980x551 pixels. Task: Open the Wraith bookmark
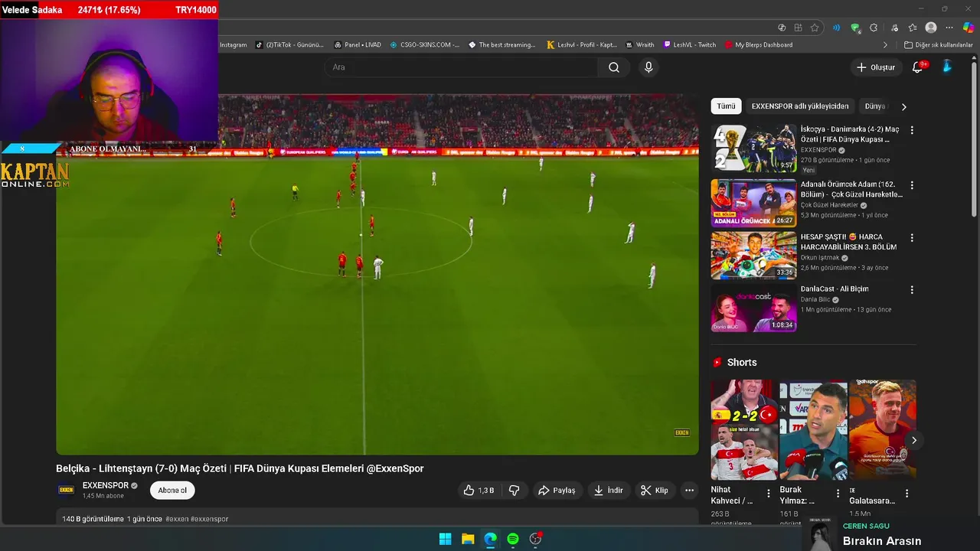pyautogui.click(x=640, y=45)
